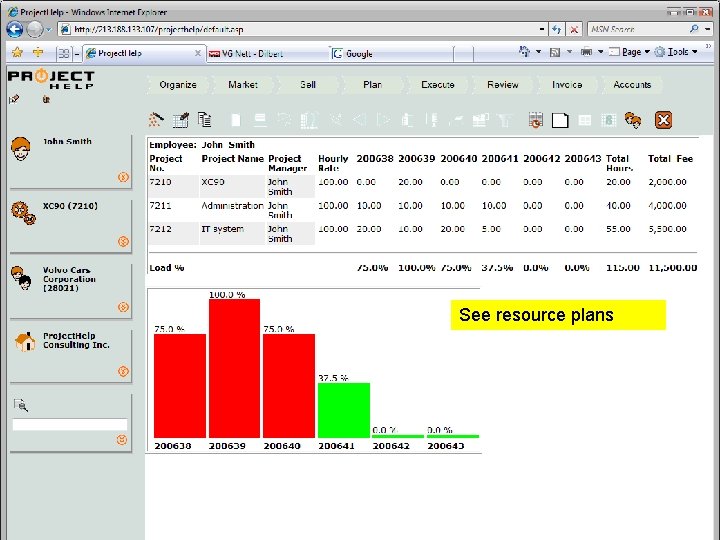Click the red 100.0 % bar for 200639

click(235, 368)
